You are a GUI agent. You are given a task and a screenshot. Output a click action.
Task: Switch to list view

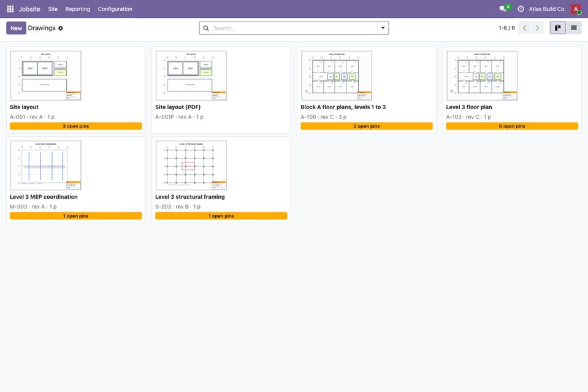pos(574,28)
